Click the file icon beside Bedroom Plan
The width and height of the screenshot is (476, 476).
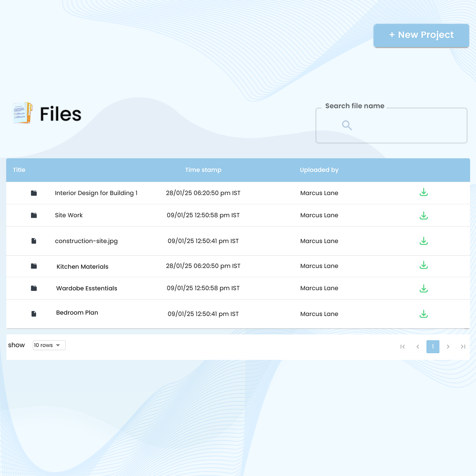coord(34,314)
